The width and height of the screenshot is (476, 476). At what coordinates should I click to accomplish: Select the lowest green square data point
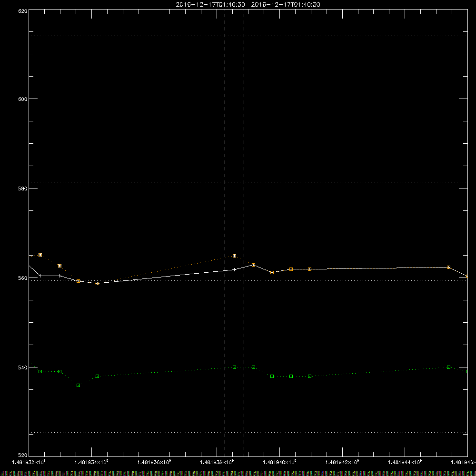click(79, 385)
